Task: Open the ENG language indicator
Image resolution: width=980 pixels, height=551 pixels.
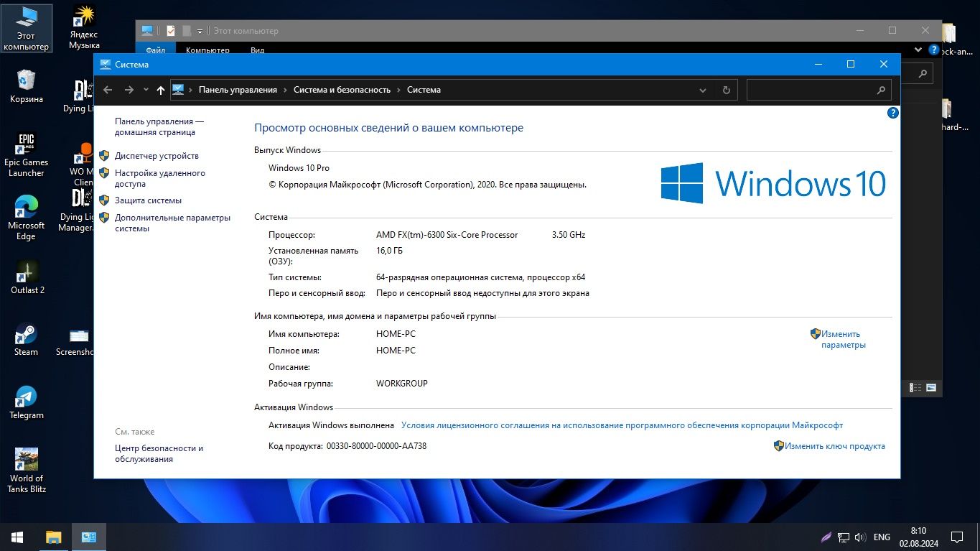Action: coord(882,537)
